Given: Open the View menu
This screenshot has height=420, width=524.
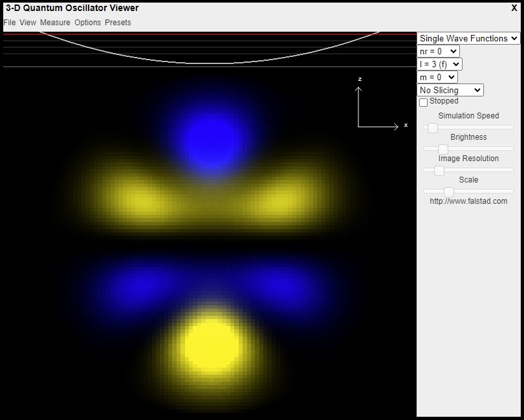Looking at the screenshot, I should click(28, 23).
